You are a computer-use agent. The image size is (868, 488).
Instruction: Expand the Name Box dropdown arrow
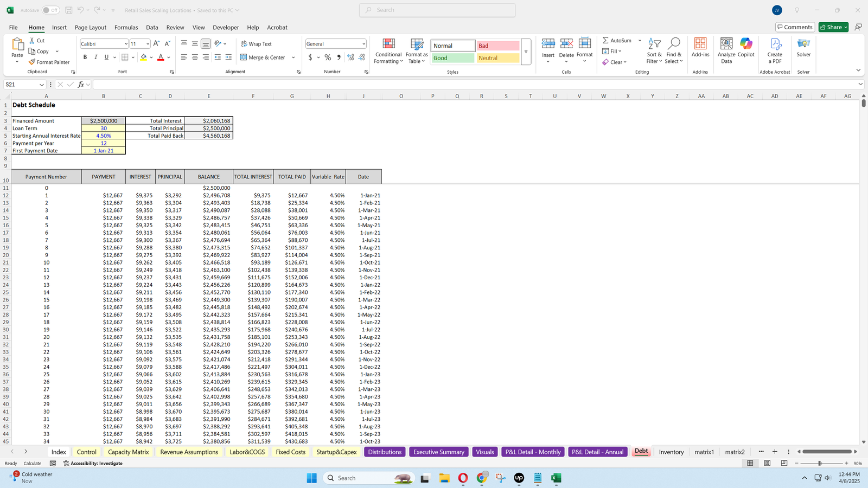tap(41, 85)
